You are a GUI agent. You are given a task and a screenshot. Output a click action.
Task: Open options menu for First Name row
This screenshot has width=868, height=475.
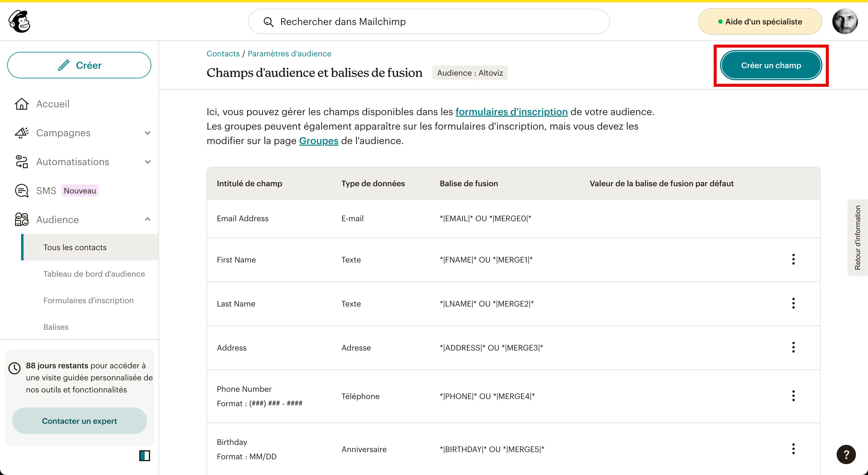tap(794, 260)
